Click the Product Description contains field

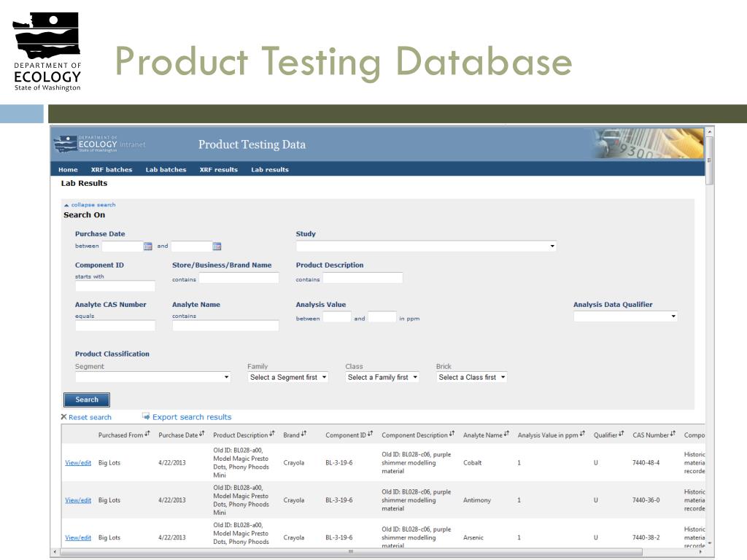[363, 279]
